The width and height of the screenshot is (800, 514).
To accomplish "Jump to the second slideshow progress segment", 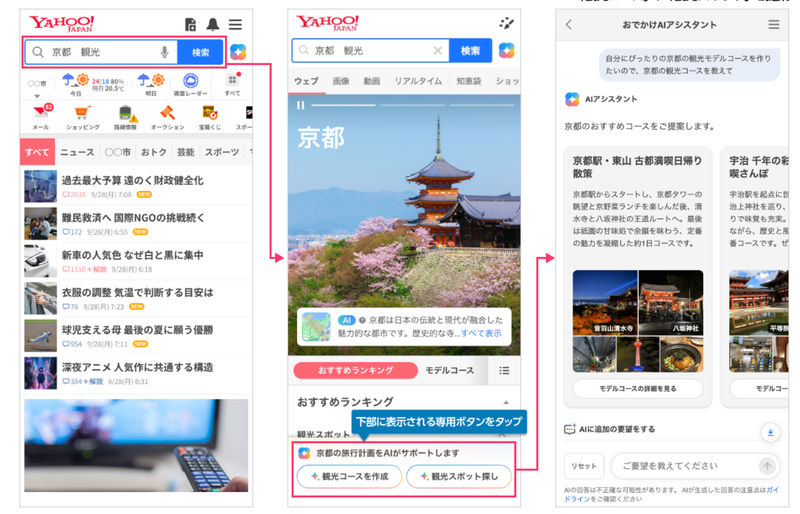I will pyautogui.click(x=412, y=105).
